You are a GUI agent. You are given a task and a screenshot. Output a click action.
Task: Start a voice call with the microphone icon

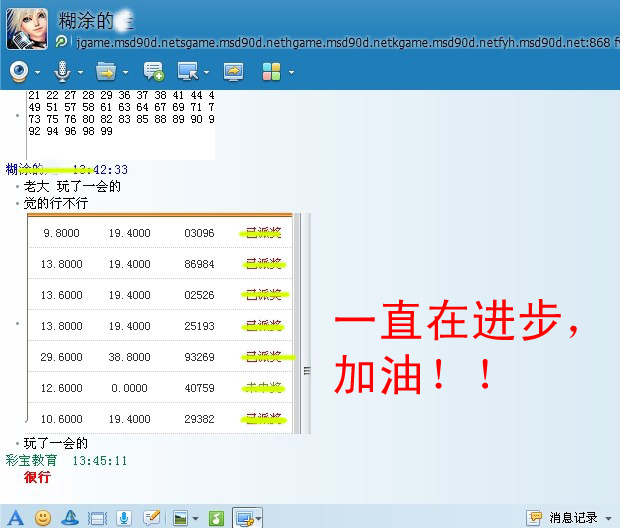pyautogui.click(x=62, y=71)
